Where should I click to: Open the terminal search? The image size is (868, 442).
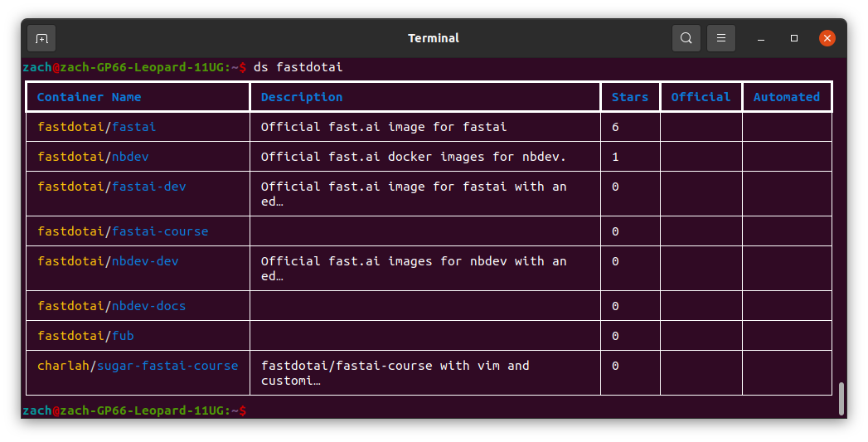pos(686,38)
